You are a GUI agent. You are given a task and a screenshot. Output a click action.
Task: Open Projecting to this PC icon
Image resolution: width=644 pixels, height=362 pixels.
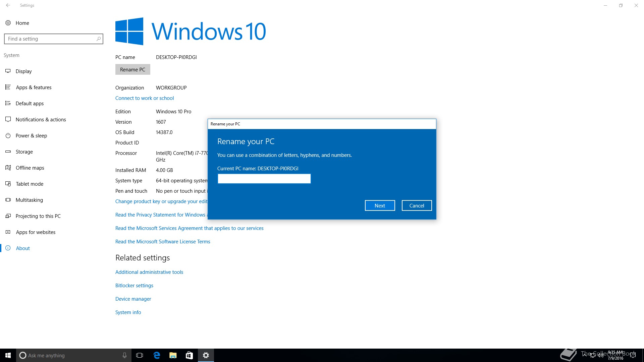pyautogui.click(x=8, y=216)
